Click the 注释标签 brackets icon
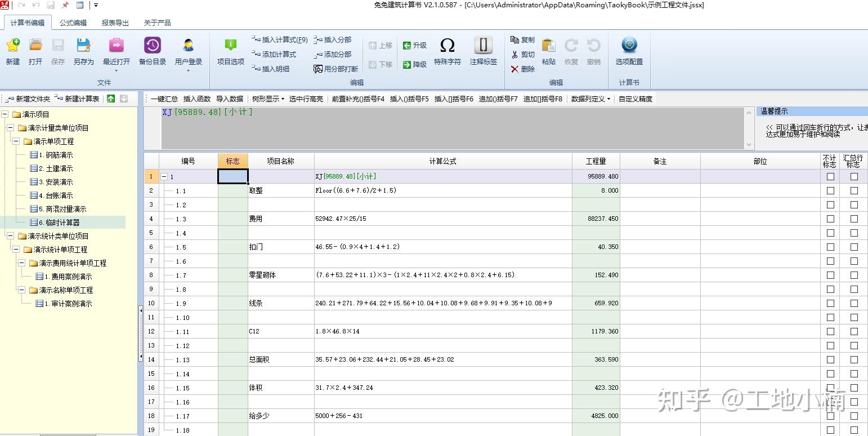This screenshot has height=436, width=868. coord(484,45)
